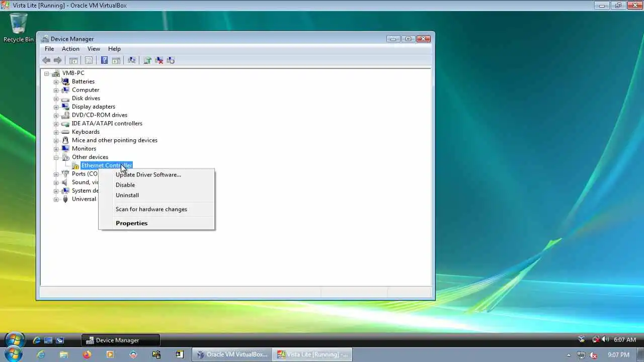The height and width of the screenshot is (362, 644).
Task: Click Show Desktop icon in Vista quick launch
Action: pyautogui.click(x=48, y=340)
